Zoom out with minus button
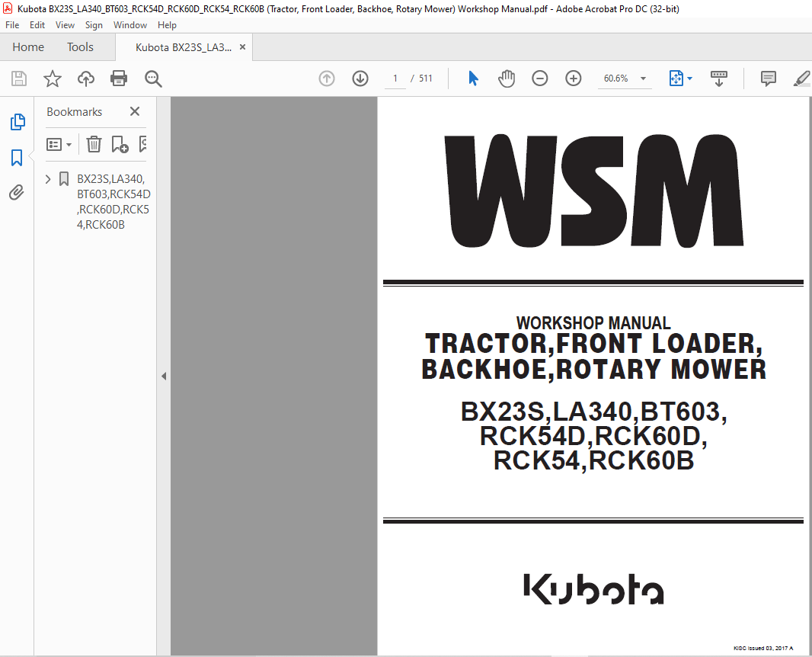812x657 pixels. pyautogui.click(x=539, y=79)
